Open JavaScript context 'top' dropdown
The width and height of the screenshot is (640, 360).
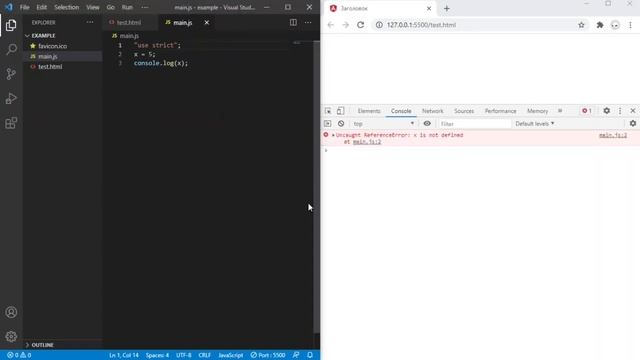point(384,123)
